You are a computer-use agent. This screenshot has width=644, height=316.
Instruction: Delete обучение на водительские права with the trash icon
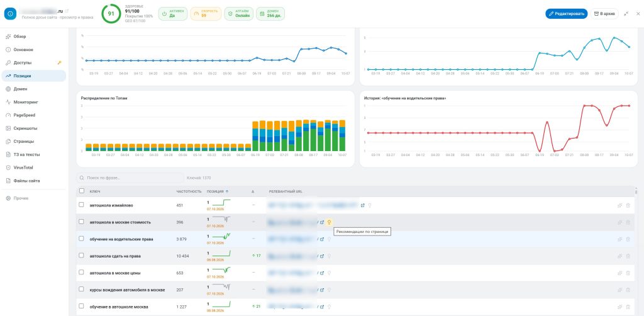pos(628,239)
